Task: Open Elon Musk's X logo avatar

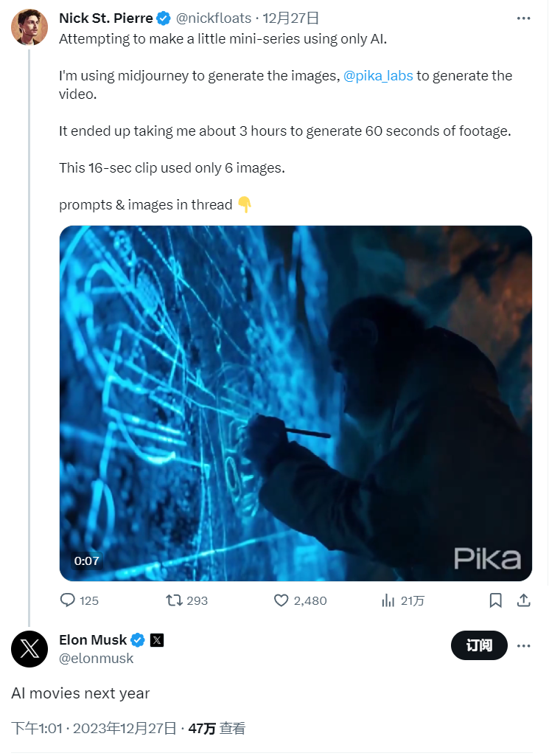Action: coord(29,649)
